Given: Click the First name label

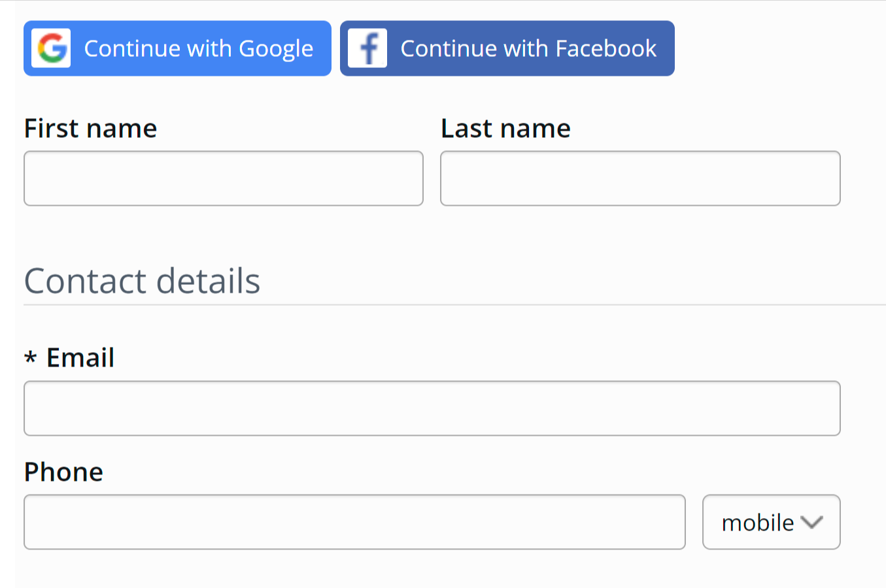Looking at the screenshot, I should 90,129.
